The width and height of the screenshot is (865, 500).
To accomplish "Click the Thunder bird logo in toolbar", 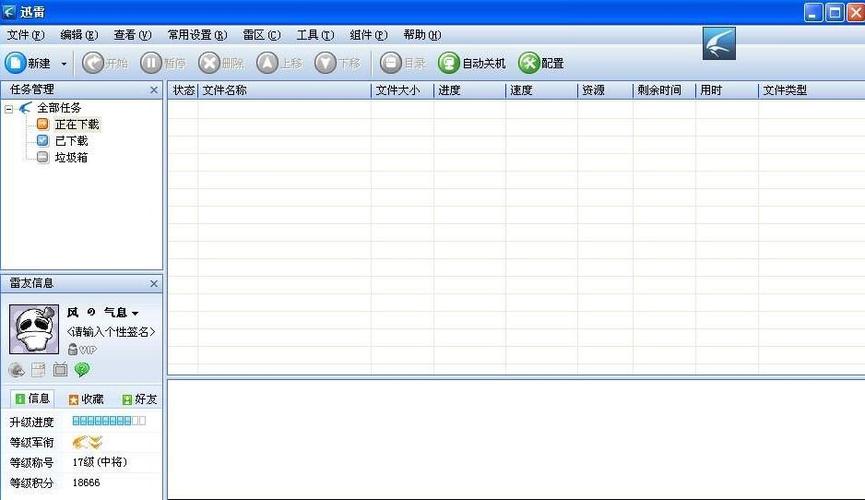I will tap(719, 44).
